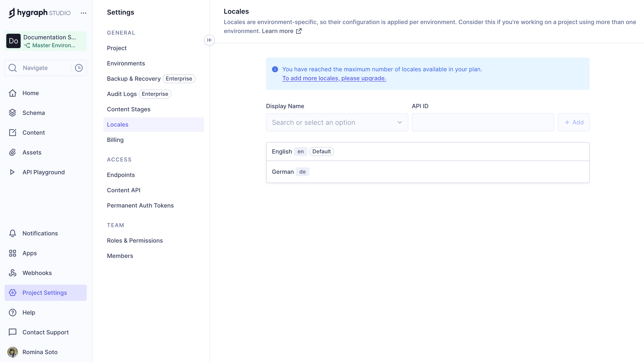Expand the Documentation project environment switcher

tap(45, 41)
